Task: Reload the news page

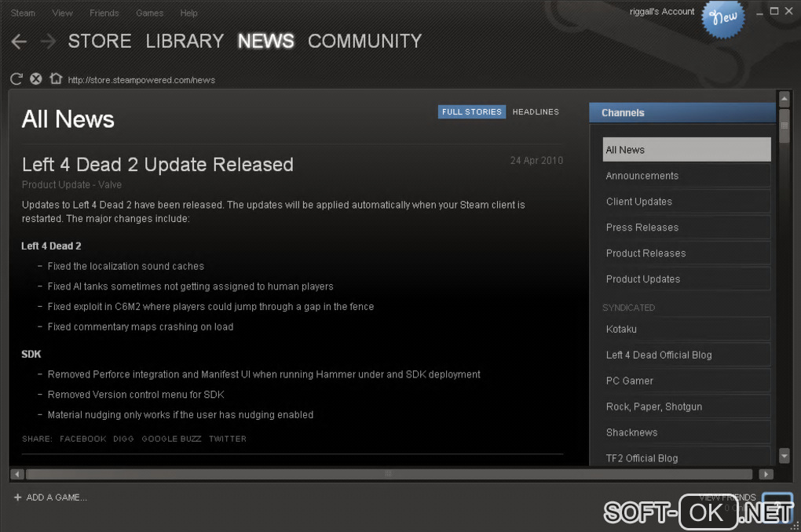Action: [x=16, y=78]
